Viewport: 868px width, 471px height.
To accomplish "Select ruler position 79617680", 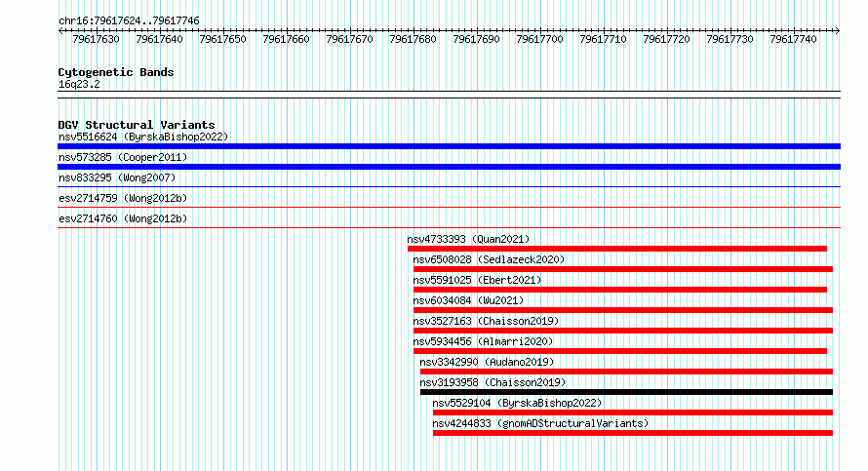I will pos(413,39).
